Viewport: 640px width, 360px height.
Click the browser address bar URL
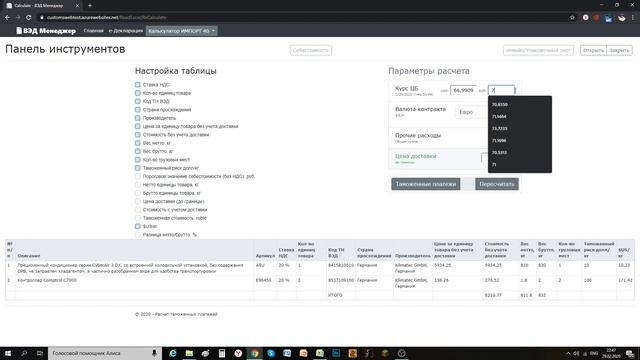tap(106, 18)
